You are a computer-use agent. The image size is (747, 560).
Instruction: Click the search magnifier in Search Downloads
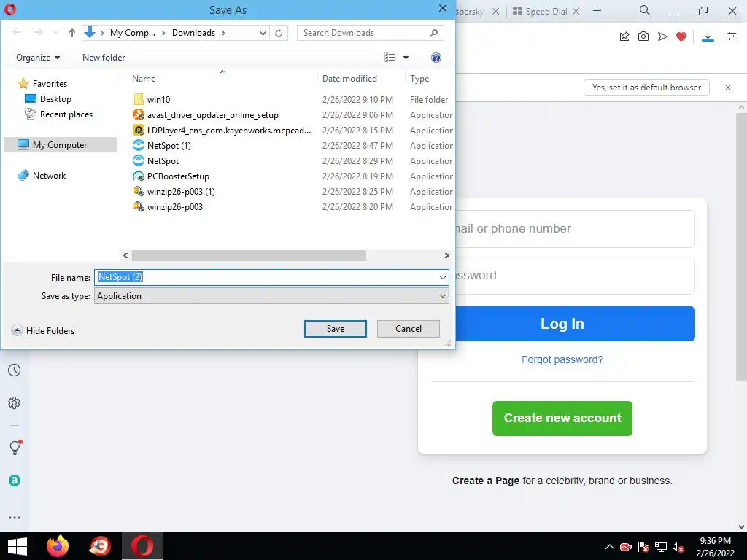433,33
